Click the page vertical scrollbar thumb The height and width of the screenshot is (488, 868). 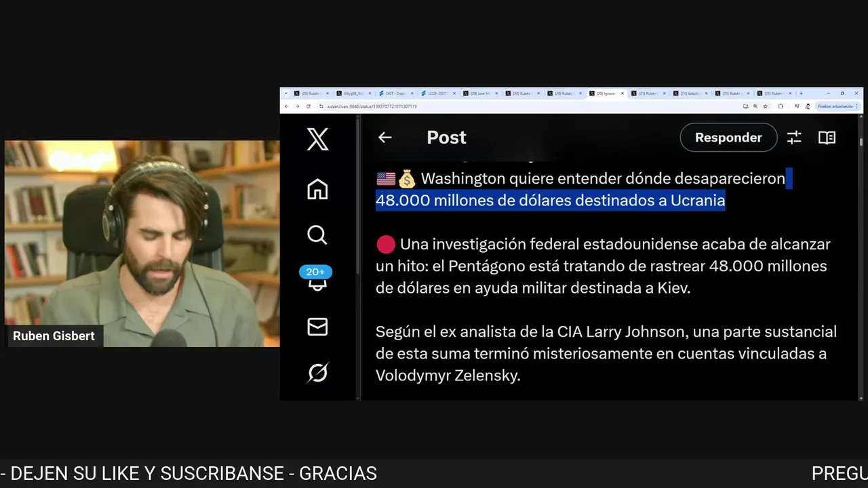tap(861, 143)
